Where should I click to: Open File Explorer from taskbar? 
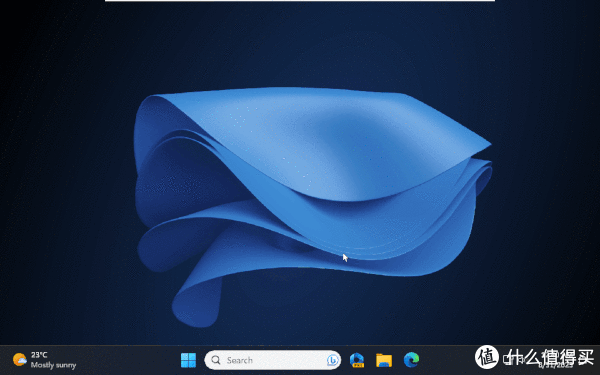384,360
